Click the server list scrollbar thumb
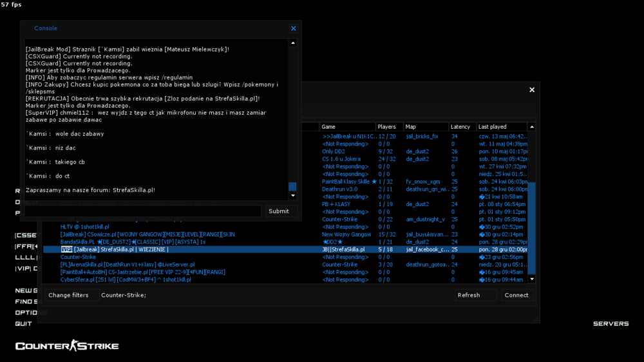This screenshot has width=644, height=362. click(532, 228)
